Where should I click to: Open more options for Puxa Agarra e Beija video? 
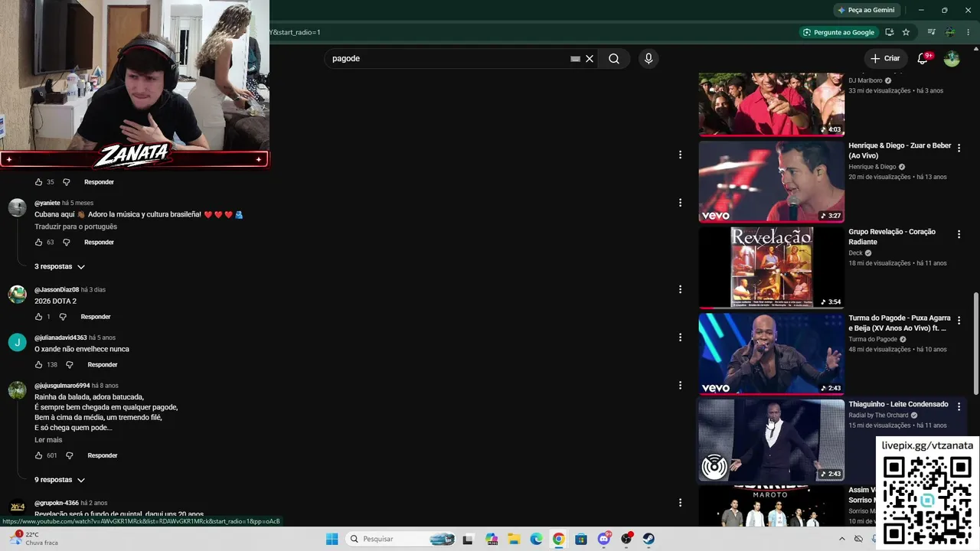click(959, 321)
